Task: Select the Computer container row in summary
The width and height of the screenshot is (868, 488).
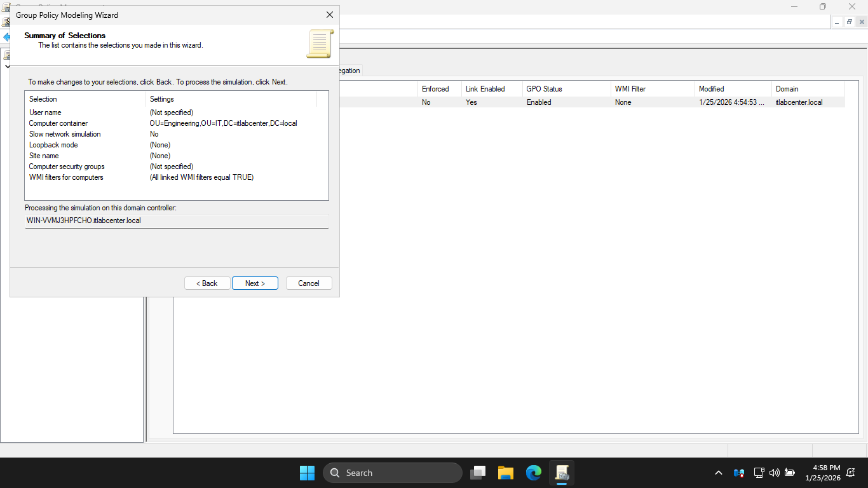Action: (x=58, y=123)
